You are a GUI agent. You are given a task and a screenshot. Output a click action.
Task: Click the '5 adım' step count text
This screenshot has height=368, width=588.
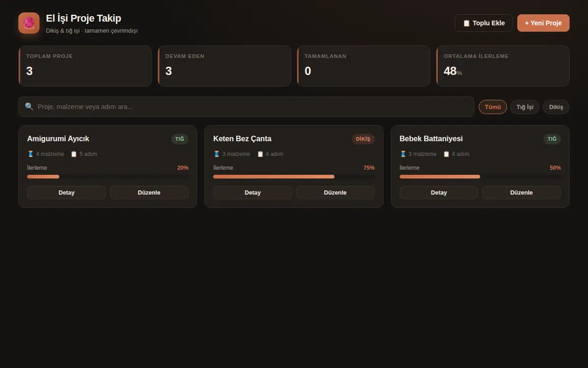(88, 154)
